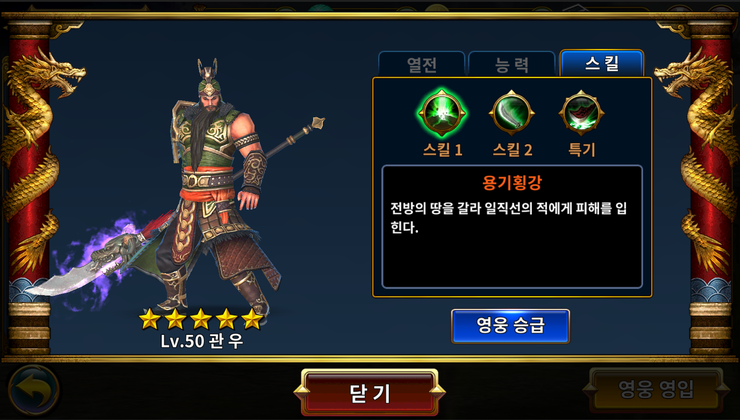The image size is (740, 420).
Task: Click the 용기횡강 skill title
Action: pyautogui.click(x=512, y=182)
